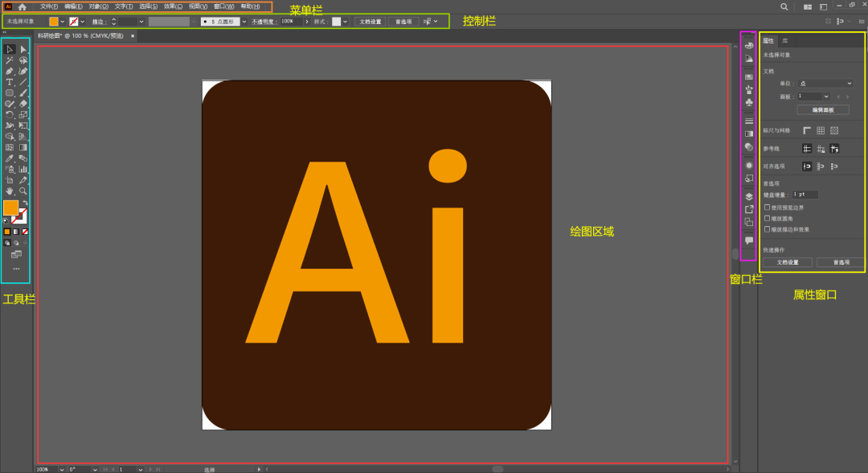Open fill color dropdown in control bar
The height and width of the screenshot is (473, 868).
62,22
